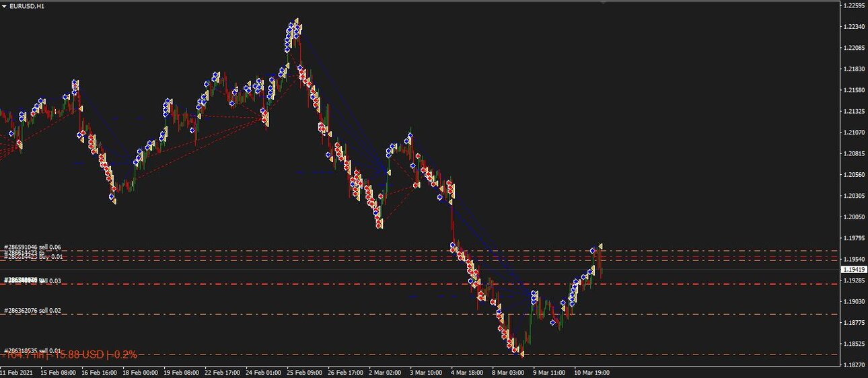The width and height of the screenshot is (868, 378).
Task: Click the 22 Feb 17:00 time axis label
Action: [222, 372]
